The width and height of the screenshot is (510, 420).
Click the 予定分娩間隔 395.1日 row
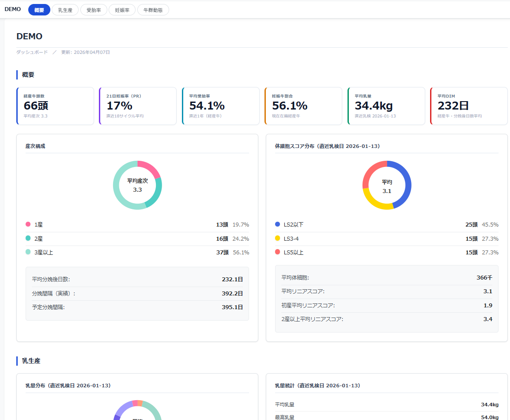137,307
